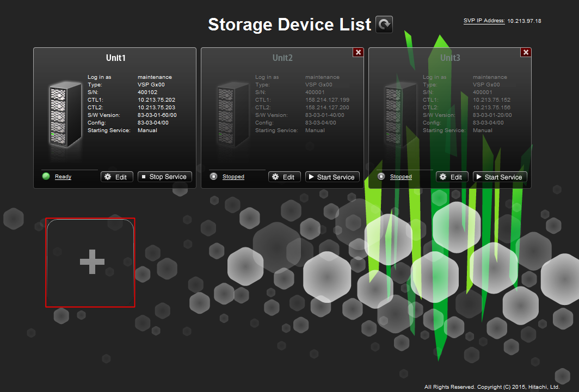The width and height of the screenshot is (579, 392).
Task: Start Service on Unit3
Action: coord(500,177)
